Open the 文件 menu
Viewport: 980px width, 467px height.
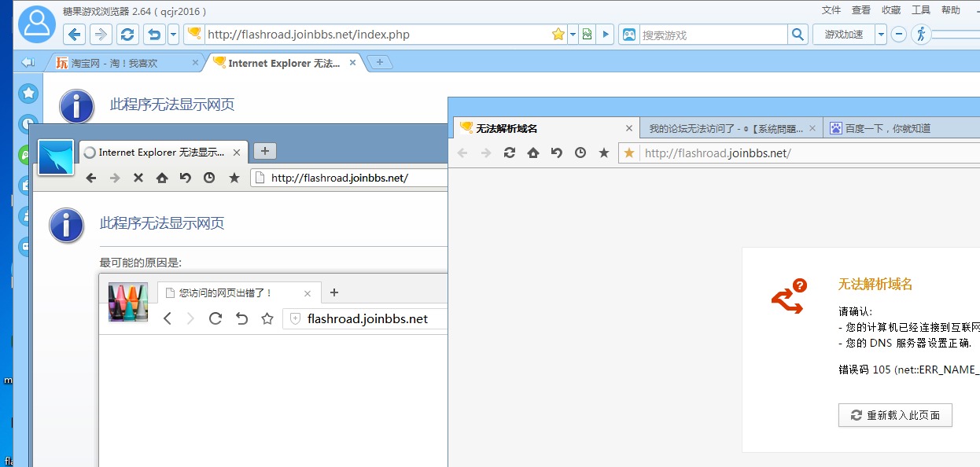(831, 10)
